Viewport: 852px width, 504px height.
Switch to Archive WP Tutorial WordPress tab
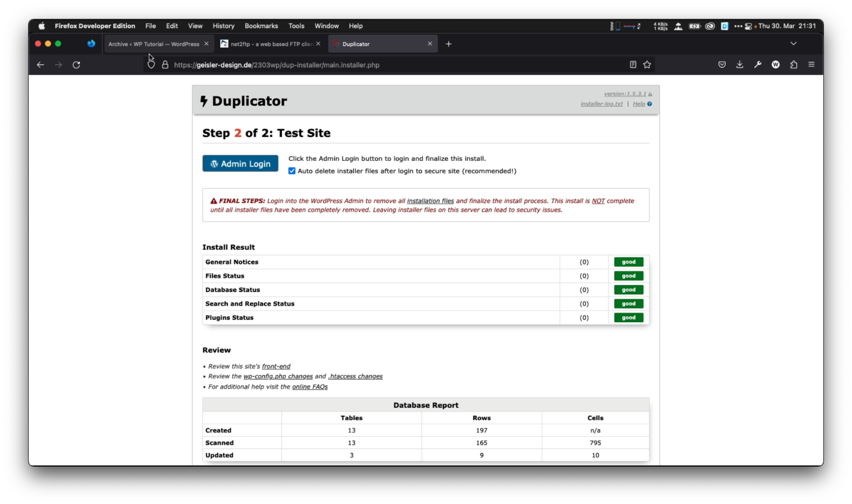(x=154, y=44)
